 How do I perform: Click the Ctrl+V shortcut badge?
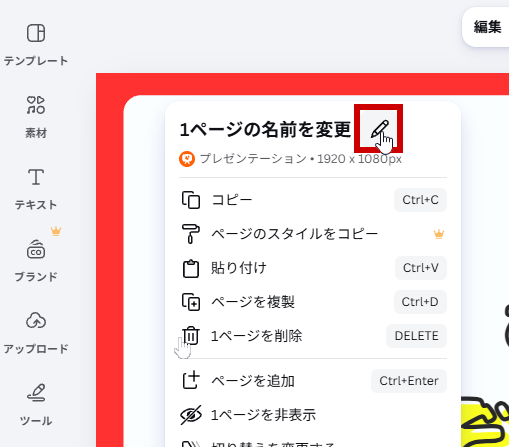point(421,268)
